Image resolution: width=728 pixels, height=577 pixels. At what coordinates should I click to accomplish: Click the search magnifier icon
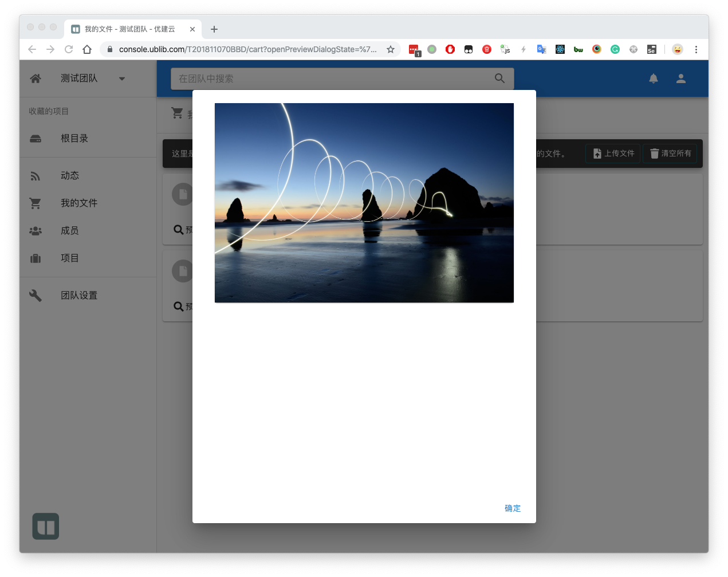pyautogui.click(x=499, y=78)
